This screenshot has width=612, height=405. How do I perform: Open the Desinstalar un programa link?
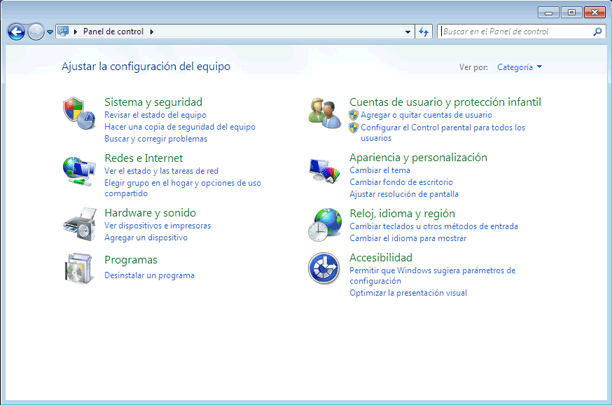pos(149,275)
